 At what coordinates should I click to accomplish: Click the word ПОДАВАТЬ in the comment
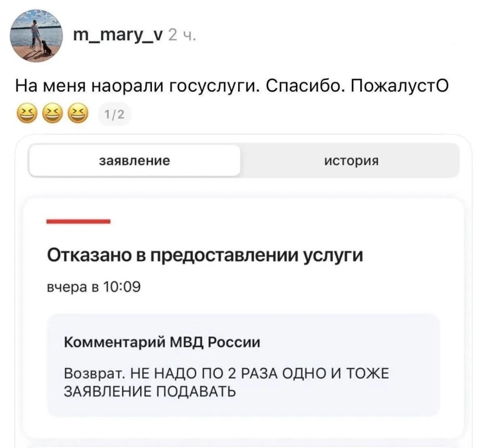coord(196,391)
